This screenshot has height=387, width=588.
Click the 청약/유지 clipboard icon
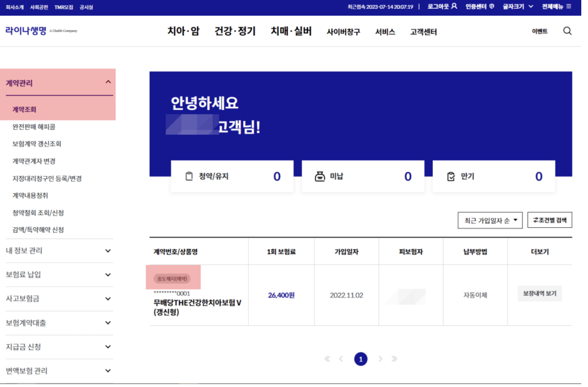tap(189, 176)
